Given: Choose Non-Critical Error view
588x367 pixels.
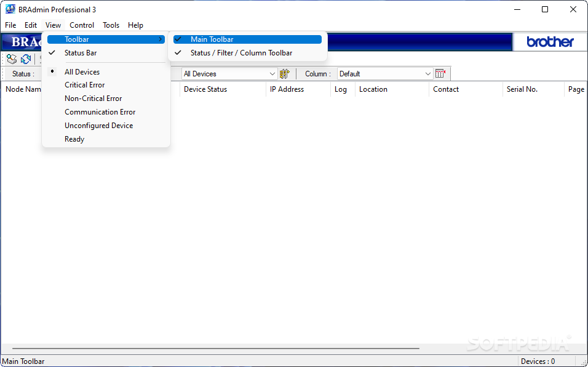Looking at the screenshot, I should tap(106, 99).
